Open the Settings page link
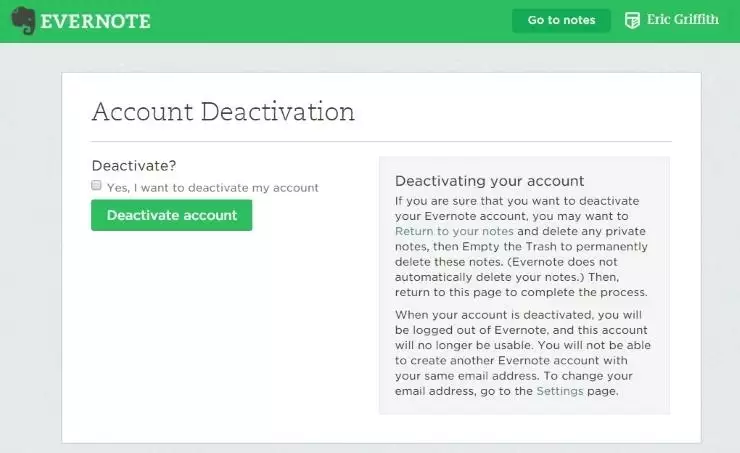 (x=559, y=391)
